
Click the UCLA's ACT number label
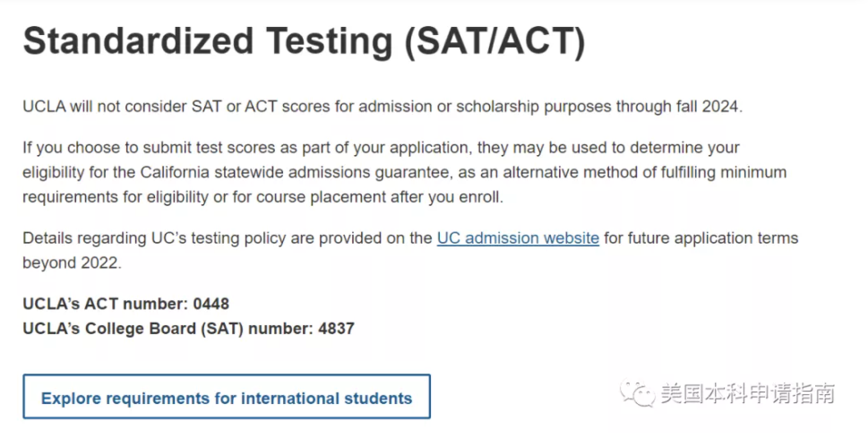click(105, 304)
